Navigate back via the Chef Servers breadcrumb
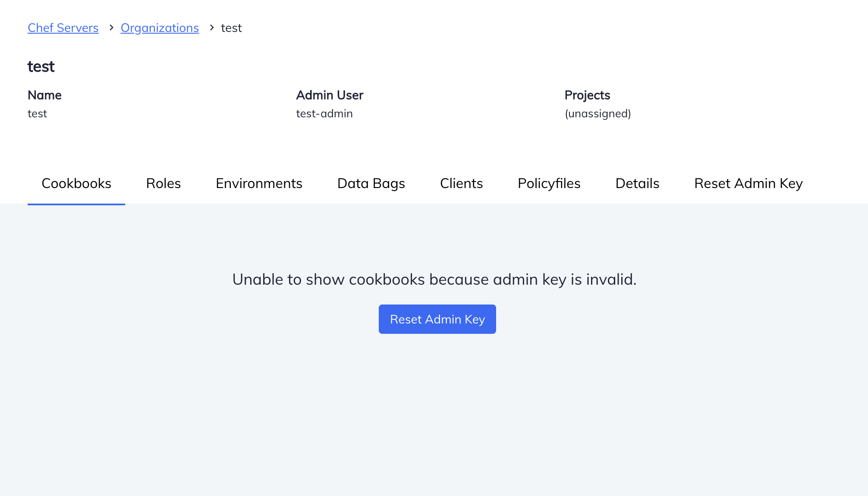This screenshot has height=496, width=868. pos(63,28)
